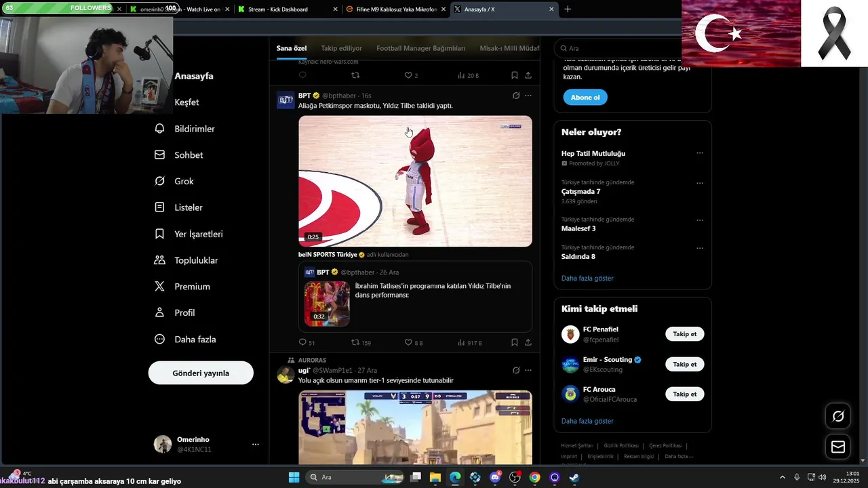The width and height of the screenshot is (868, 488).
Task: Bookmark the BPT mascot post
Action: 514,342
